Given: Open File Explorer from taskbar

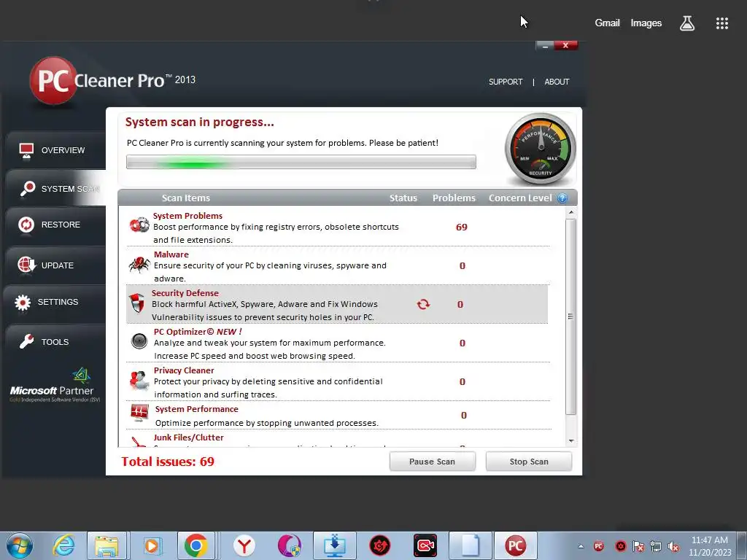Looking at the screenshot, I should coord(107,545).
